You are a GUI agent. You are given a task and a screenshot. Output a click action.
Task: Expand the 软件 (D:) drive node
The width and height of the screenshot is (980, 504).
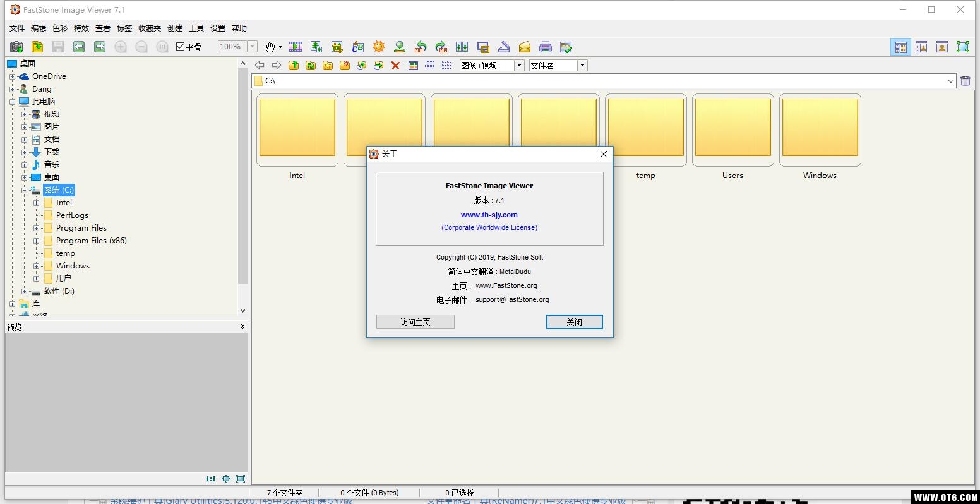coord(24,291)
